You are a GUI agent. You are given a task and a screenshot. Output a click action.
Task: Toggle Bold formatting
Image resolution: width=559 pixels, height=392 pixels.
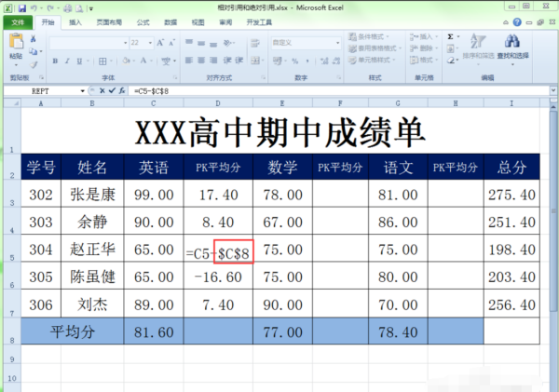click(x=55, y=61)
